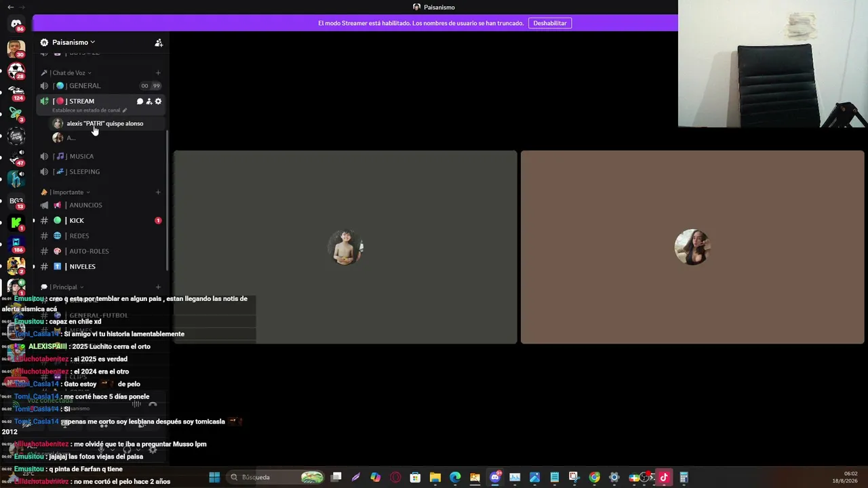Open STREAM channel settings gear
This screenshot has height=488, width=868.
[x=158, y=102]
